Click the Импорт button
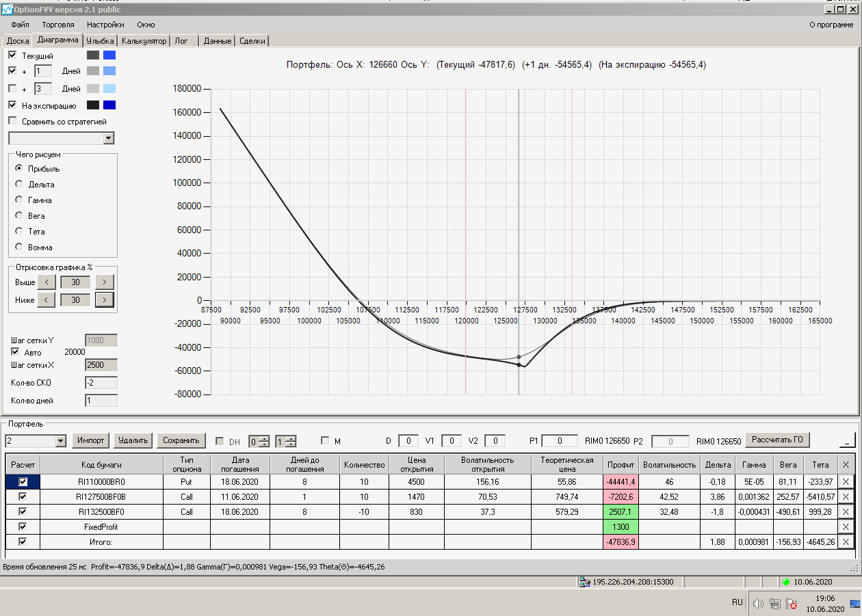Viewport: 862px width, 616px height. (91, 440)
